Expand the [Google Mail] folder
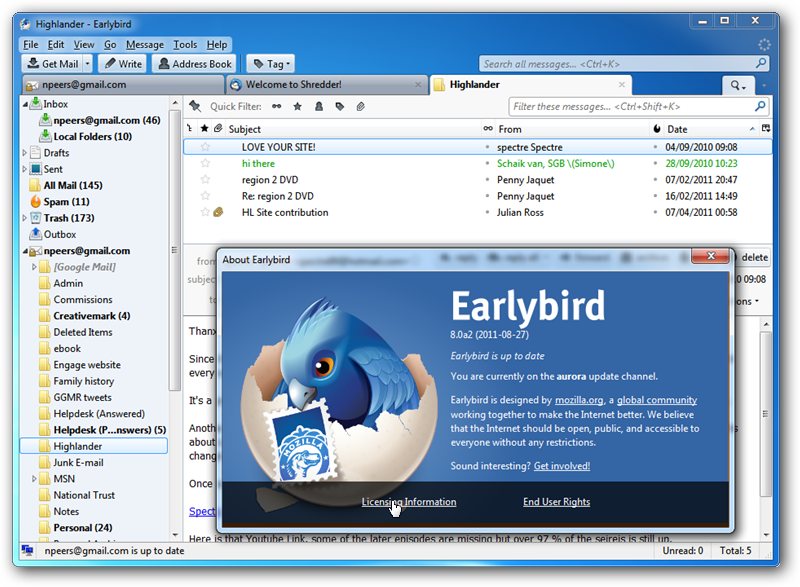The width and height of the screenshot is (800, 587). tap(34, 267)
